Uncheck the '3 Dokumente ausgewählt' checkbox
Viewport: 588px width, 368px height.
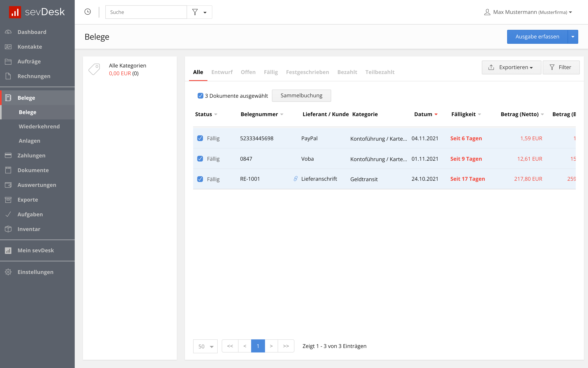click(x=200, y=96)
